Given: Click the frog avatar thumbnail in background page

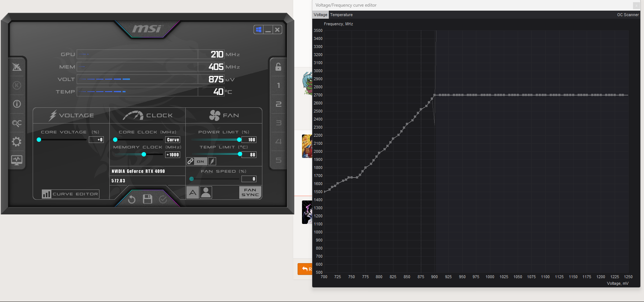Looking at the screenshot, I should [307, 84].
